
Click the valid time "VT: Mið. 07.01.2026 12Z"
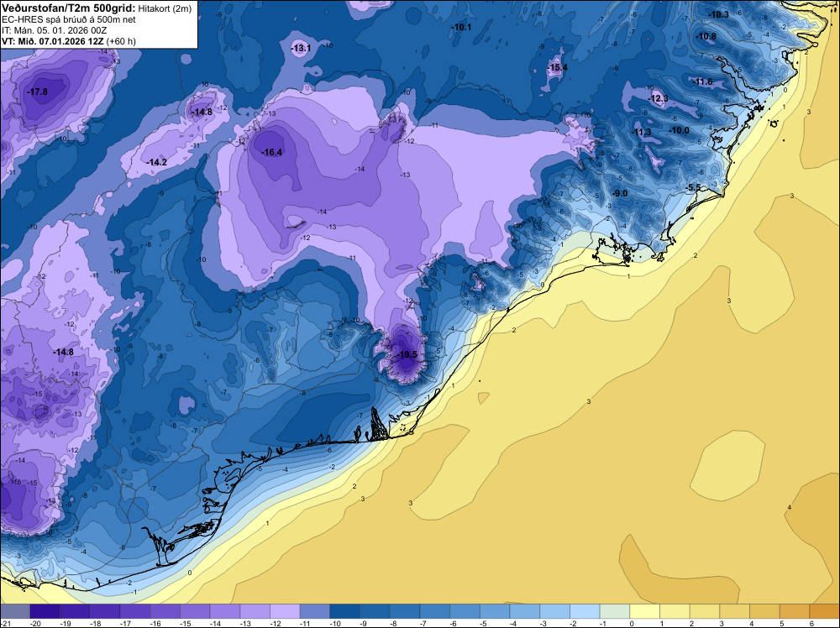[53, 41]
